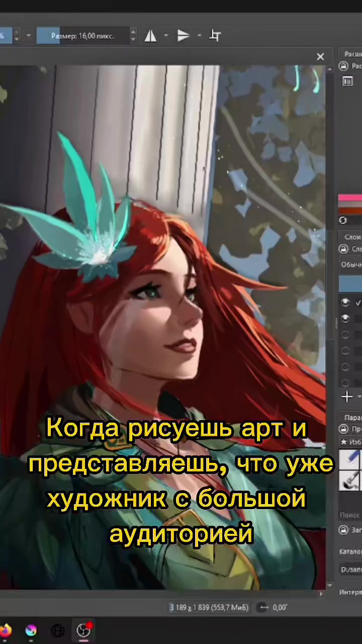The width and height of the screenshot is (362, 644).
Task: Click lock icon of top-right docker
Action: click(x=344, y=66)
